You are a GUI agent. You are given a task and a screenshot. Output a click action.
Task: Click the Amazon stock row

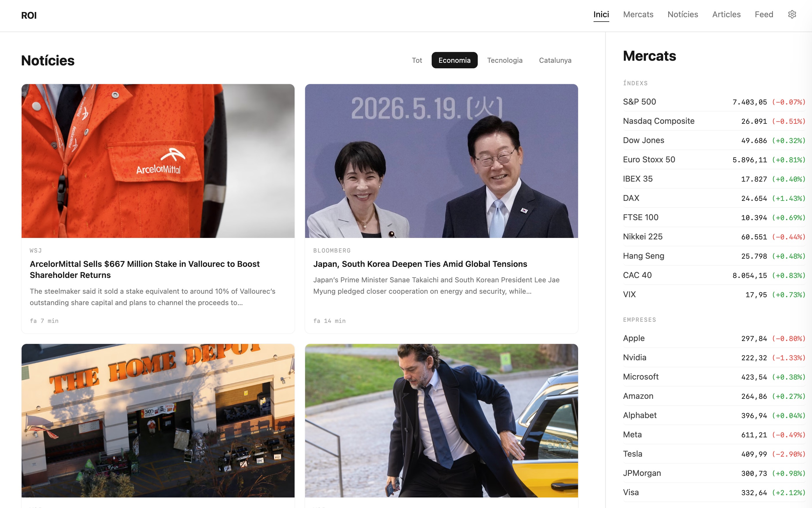click(714, 396)
